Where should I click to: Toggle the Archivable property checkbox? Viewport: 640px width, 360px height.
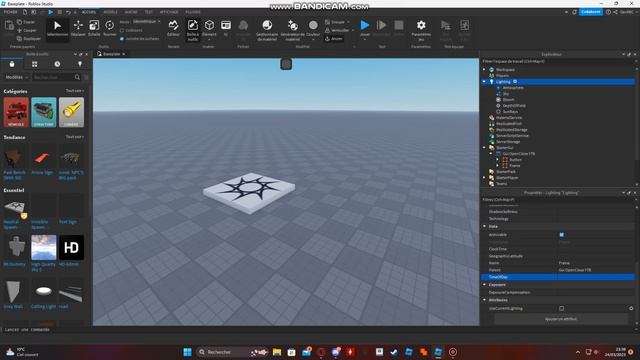(562, 235)
